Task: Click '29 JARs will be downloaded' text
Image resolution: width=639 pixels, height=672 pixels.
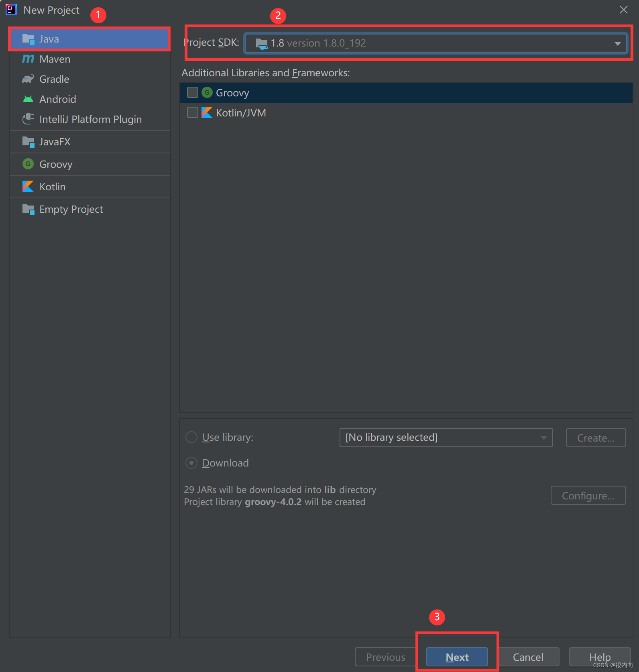Action: point(280,490)
